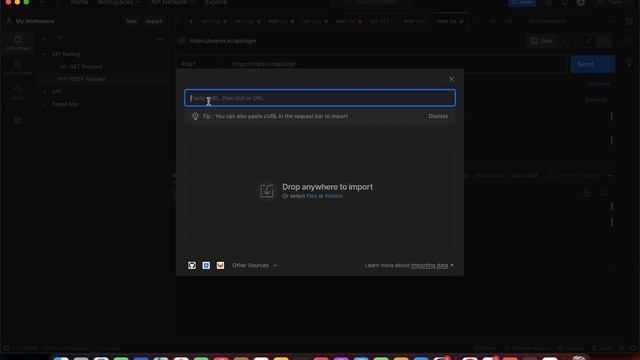The height and width of the screenshot is (360, 640).
Task: Collapse the API Testing collection
Action: 45,54
